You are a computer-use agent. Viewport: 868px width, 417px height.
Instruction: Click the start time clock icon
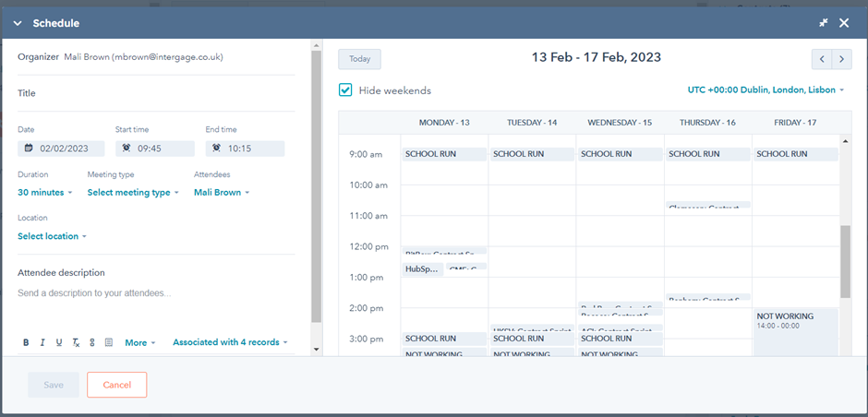coord(127,149)
